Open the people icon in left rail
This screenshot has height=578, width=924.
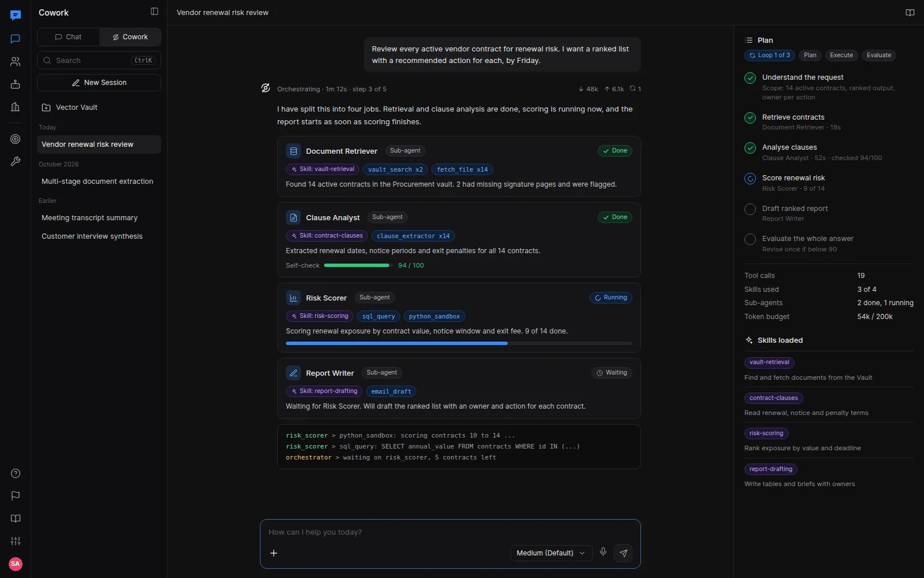tap(16, 61)
